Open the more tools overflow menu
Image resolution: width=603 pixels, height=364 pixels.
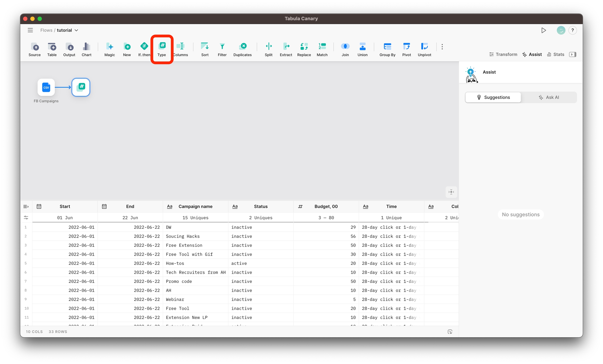click(442, 47)
